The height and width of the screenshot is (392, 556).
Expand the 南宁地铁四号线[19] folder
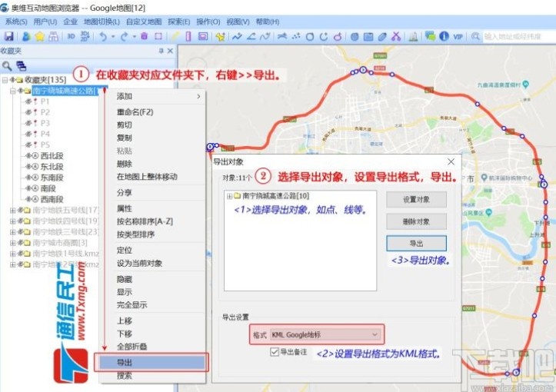[13, 221]
